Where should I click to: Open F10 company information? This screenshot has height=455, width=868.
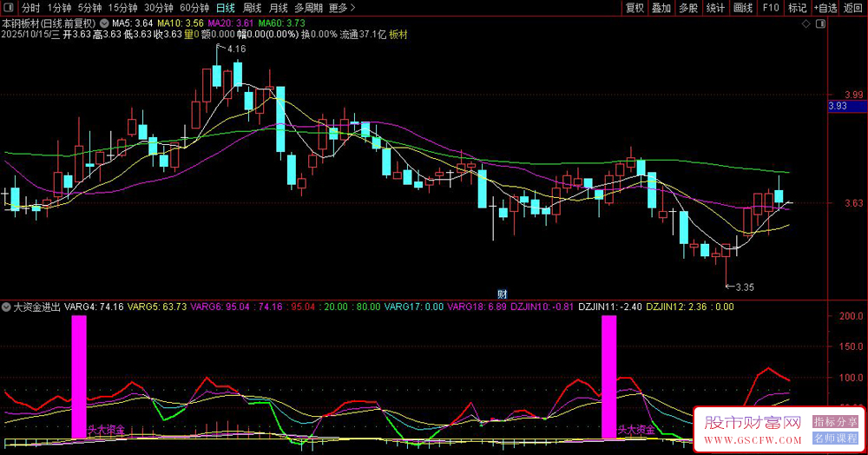[x=770, y=8]
